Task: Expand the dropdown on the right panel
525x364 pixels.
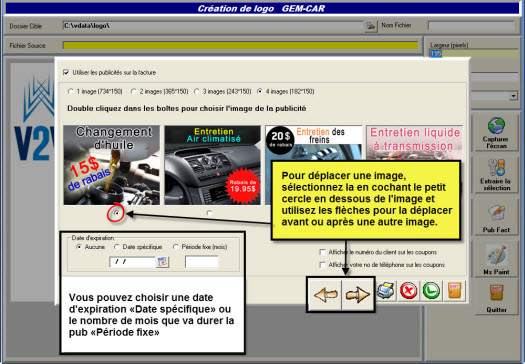Action: (x=513, y=96)
